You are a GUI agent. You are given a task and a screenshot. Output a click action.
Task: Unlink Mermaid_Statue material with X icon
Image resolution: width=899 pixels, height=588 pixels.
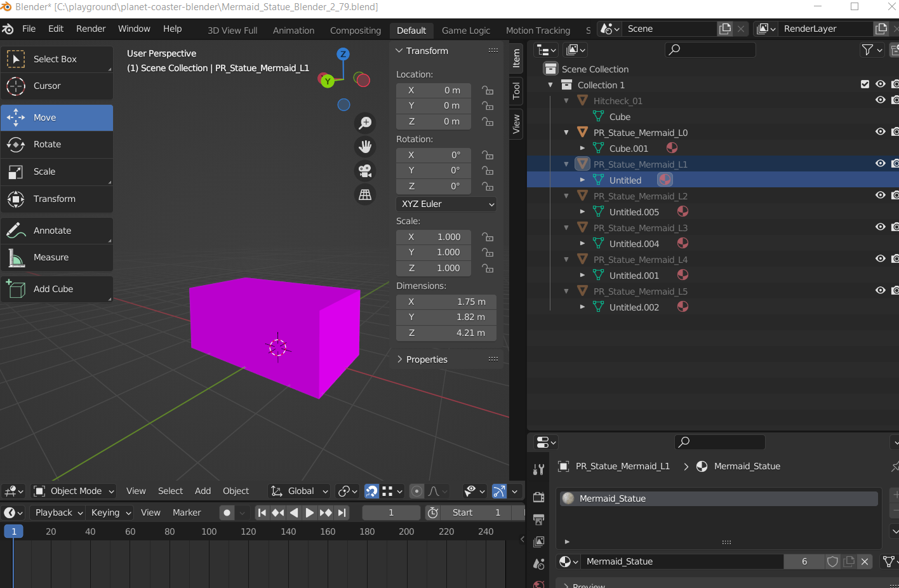(x=864, y=561)
